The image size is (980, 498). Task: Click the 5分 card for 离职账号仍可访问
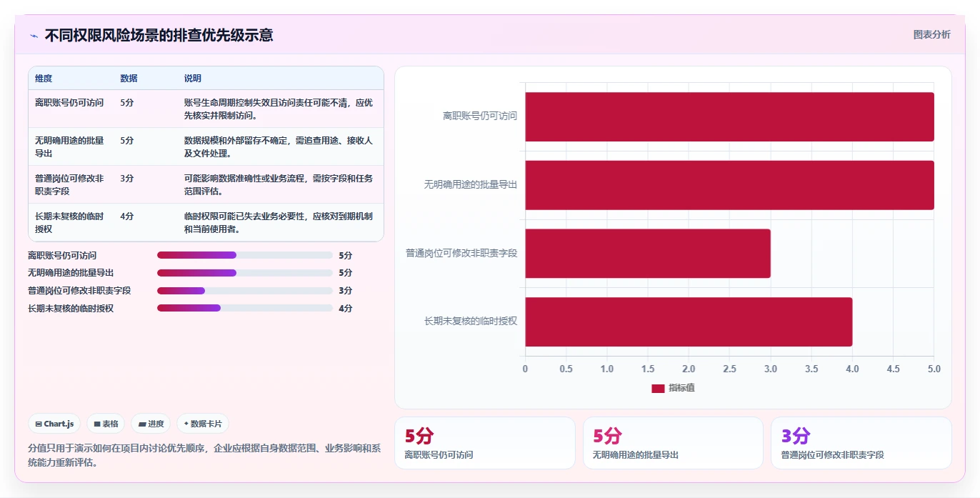tap(484, 443)
